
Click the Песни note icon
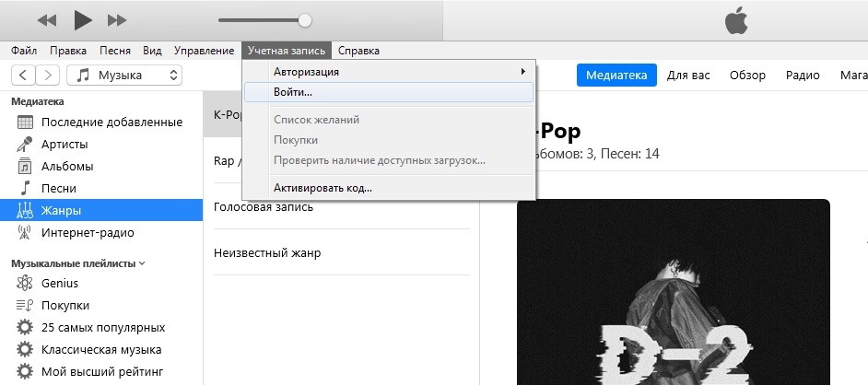pos(25,189)
